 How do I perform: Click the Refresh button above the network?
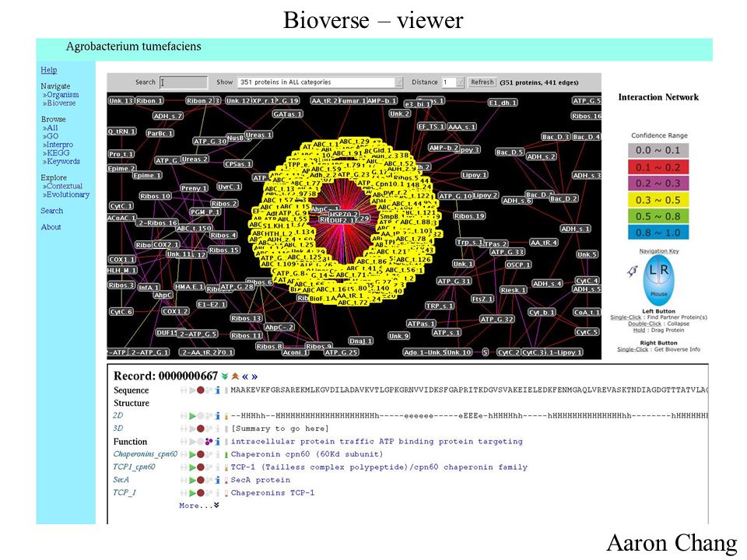[x=482, y=82]
